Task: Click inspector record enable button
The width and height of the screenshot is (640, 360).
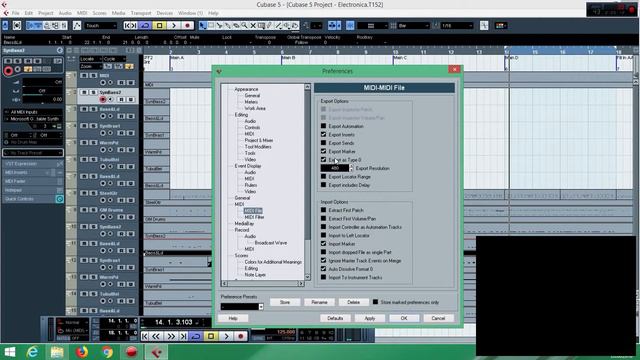Action: [8, 71]
